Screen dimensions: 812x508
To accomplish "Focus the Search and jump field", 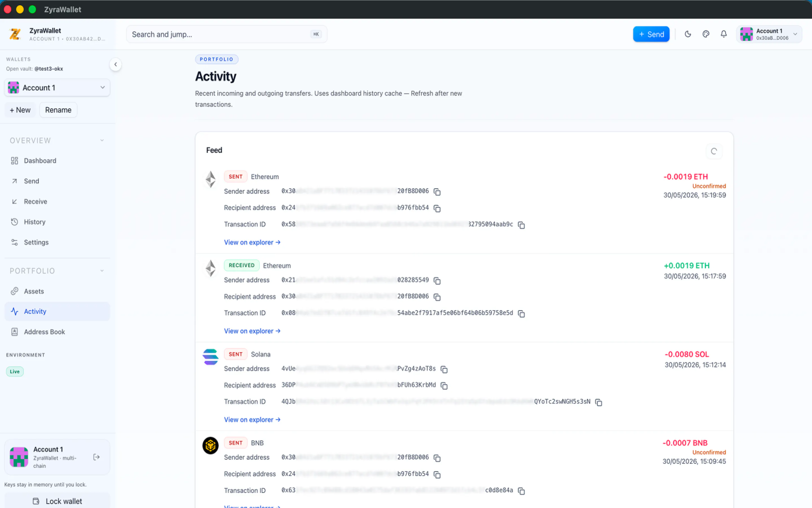I will [x=226, y=34].
